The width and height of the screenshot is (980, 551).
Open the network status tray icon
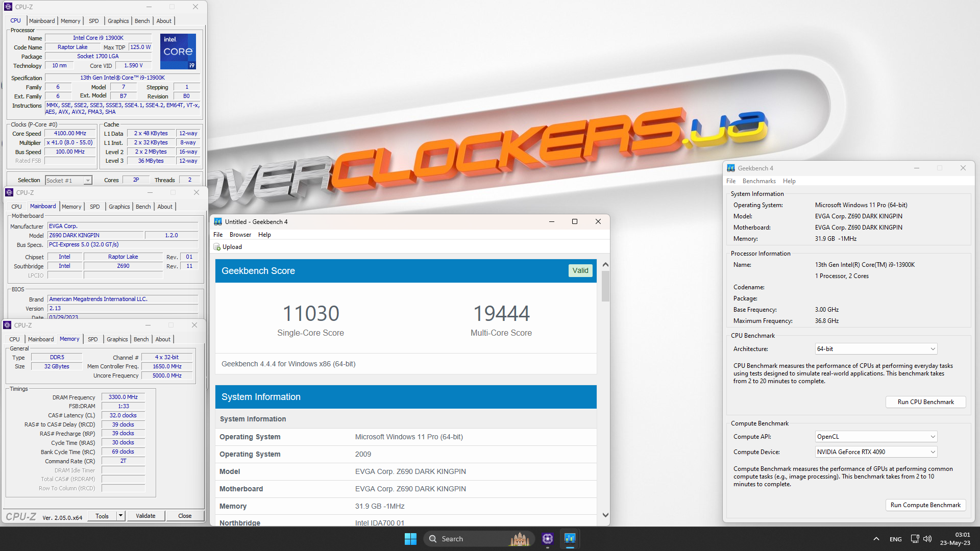point(915,539)
